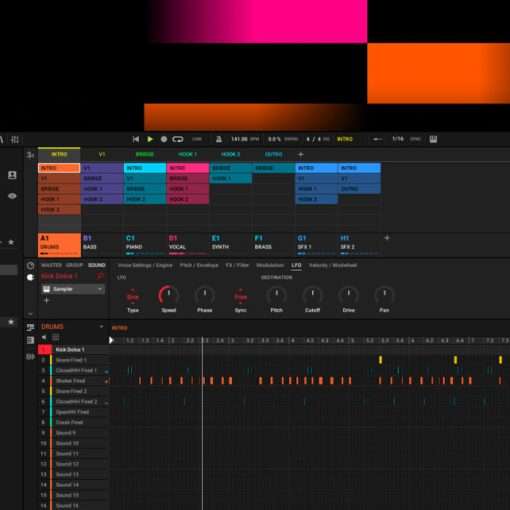This screenshot has height=510, width=510.
Task: Open the Sampler plug-in dropdown
Action: click(x=73, y=289)
